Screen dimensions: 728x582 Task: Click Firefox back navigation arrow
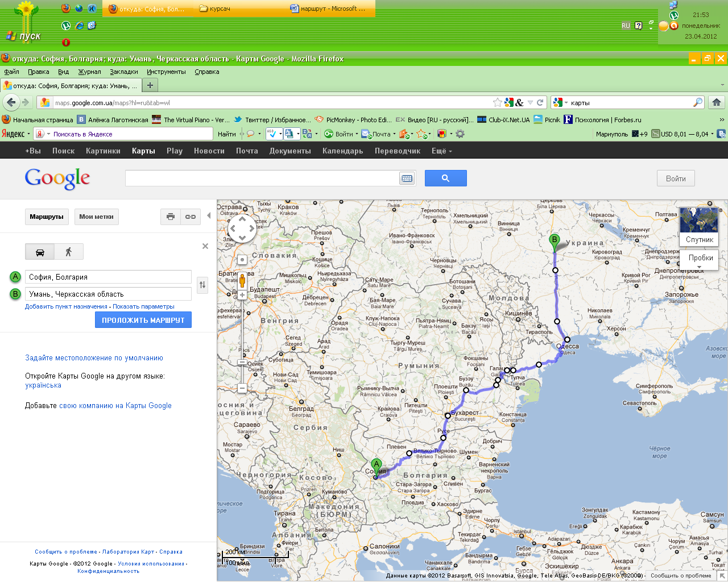11,102
